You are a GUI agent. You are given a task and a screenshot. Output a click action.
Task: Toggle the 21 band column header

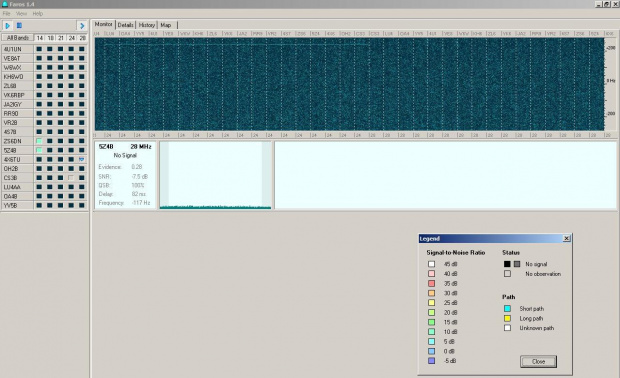click(60, 38)
